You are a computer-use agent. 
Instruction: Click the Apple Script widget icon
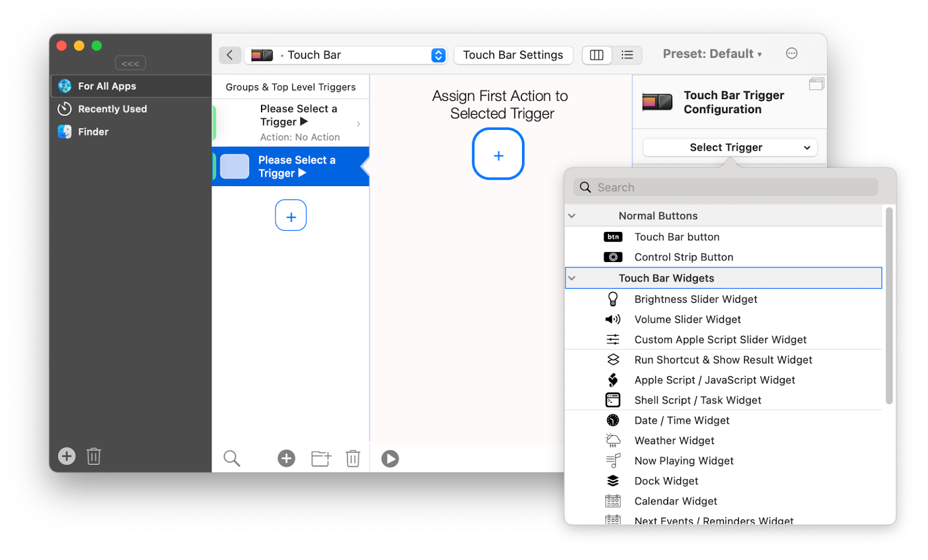pos(613,380)
